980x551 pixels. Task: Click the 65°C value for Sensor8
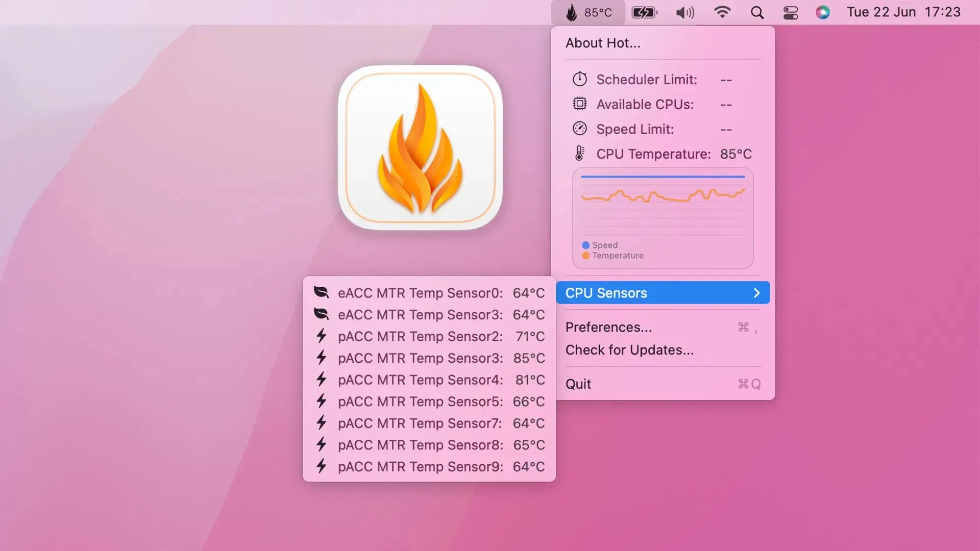529,445
